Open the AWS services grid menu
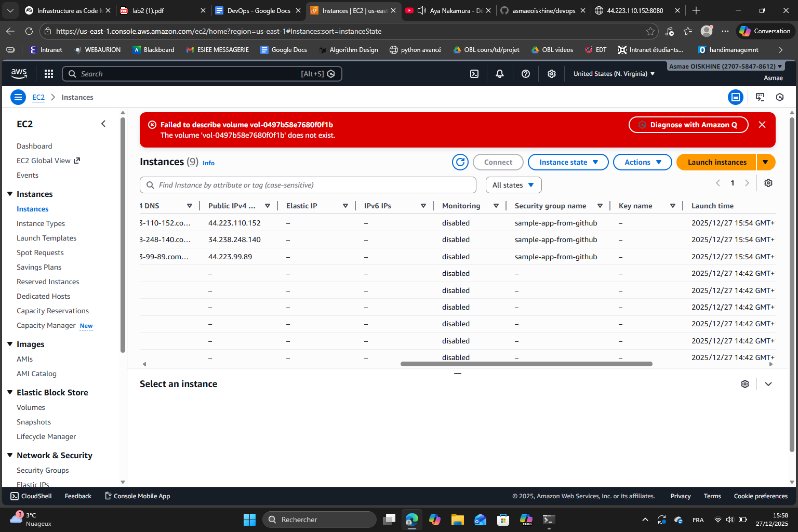 click(48, 73)
